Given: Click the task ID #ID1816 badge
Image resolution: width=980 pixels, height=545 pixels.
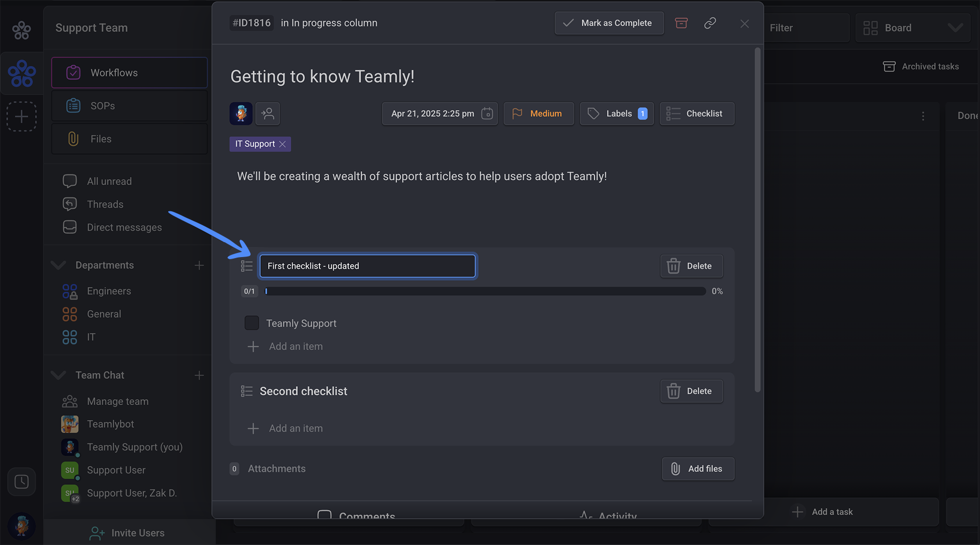Looking at the screenshot, I should click(252, 23).
